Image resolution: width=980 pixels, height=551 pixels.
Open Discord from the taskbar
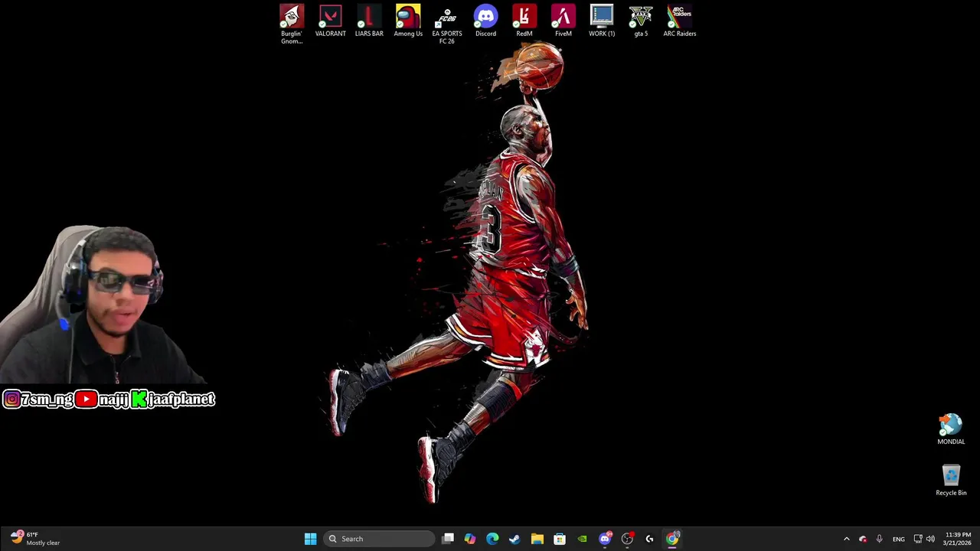click(x=605, y=539)
